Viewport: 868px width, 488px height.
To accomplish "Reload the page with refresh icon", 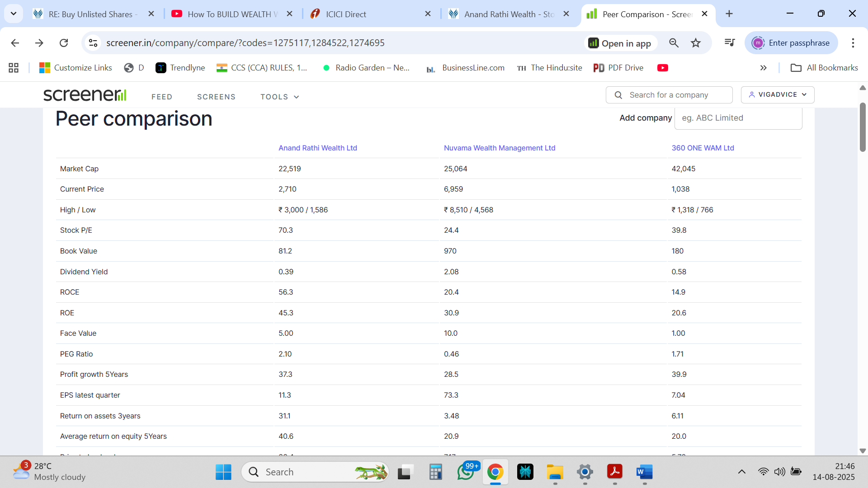I will click(x=64, y=43).
